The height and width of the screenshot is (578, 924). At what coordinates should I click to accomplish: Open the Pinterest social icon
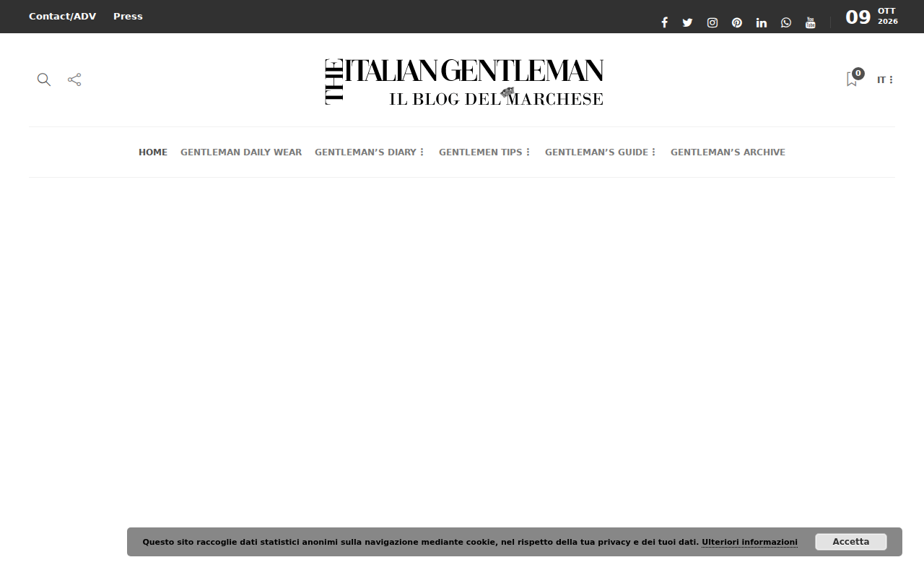[737, 22]
